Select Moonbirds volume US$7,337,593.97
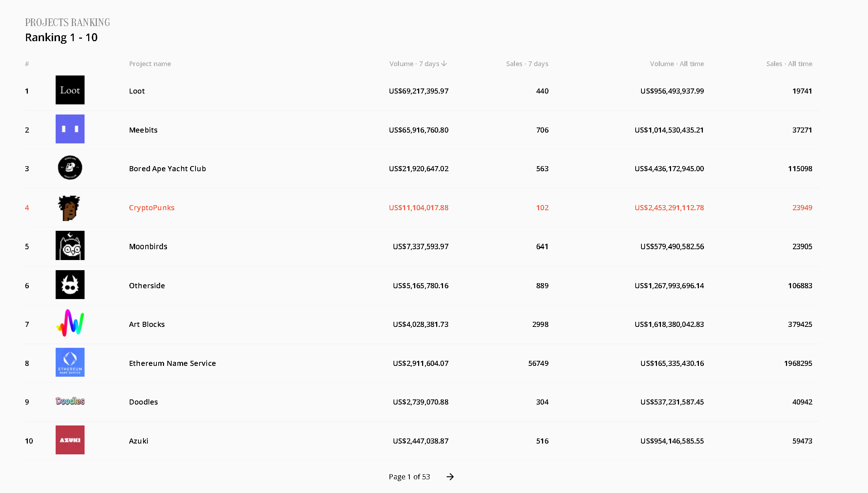Viewport: 868px width, 493px height. coord(421,246)
